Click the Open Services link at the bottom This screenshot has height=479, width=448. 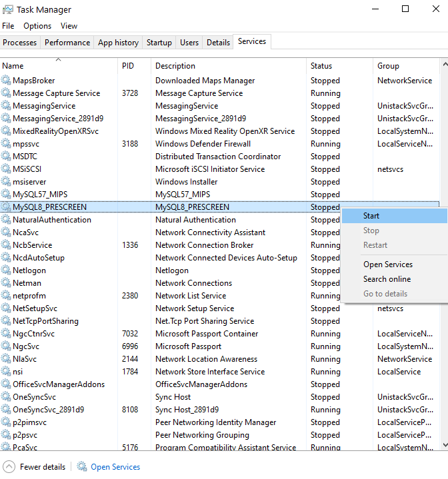[115, 467]
